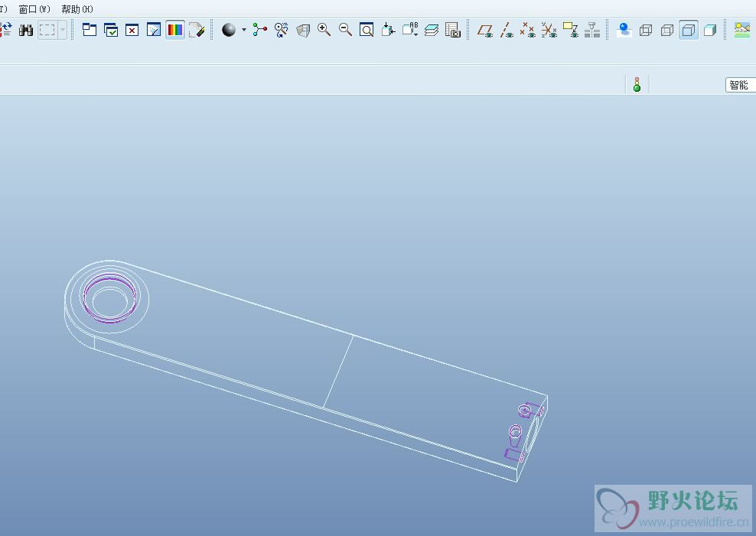Select wireframe display style
The image size is (756, 536).
[646, 31]
